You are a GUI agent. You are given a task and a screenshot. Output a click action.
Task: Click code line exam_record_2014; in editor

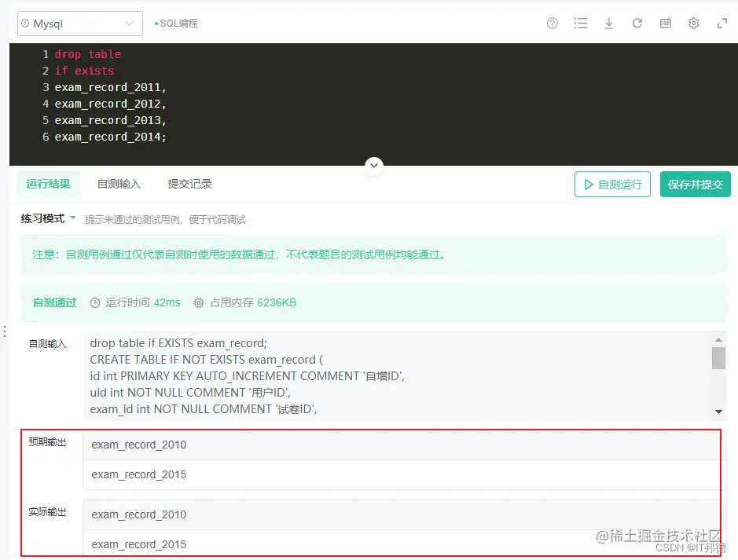(111, 137)
